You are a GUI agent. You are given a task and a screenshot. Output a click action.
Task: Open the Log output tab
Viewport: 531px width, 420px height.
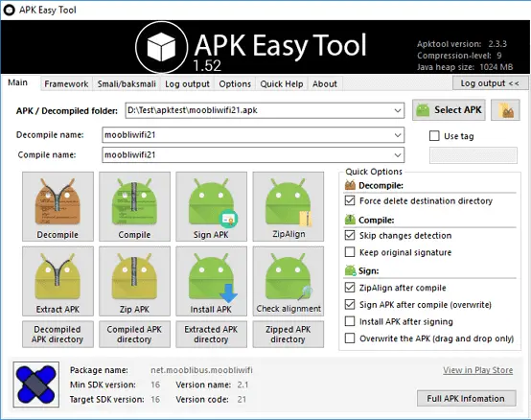pos(187,84)
